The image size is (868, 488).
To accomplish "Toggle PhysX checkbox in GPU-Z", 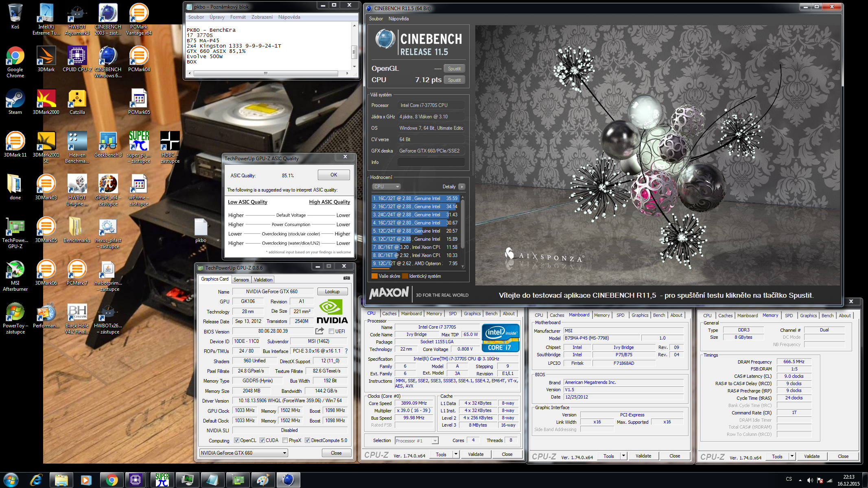I will pos(285,440).
